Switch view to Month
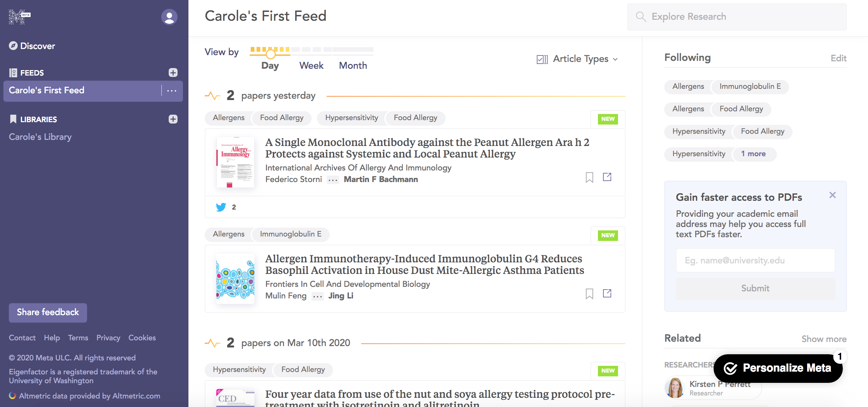The width and height of the screenshot is (868, 407). click(353, 65)
